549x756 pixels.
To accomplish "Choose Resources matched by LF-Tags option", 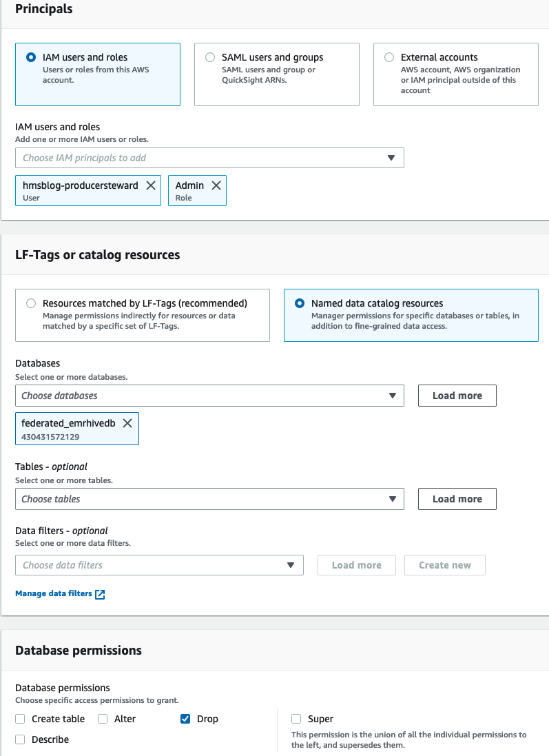I will tap(31, 303).
